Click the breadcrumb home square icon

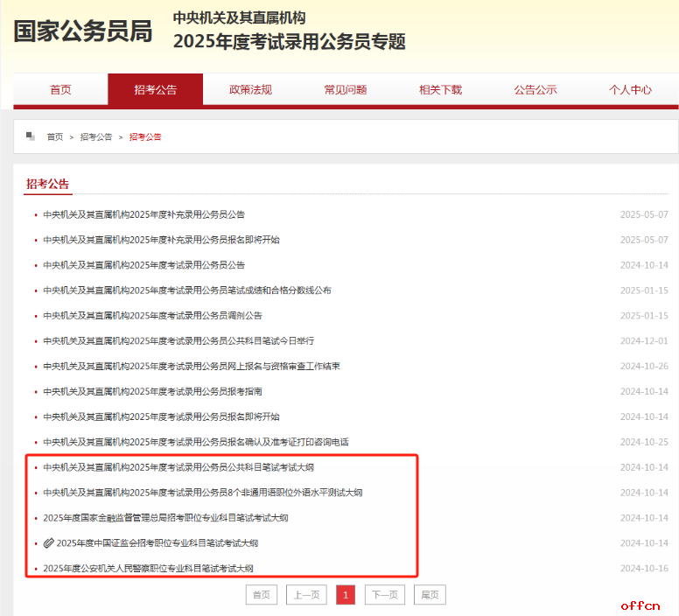(x=31, y=136)
